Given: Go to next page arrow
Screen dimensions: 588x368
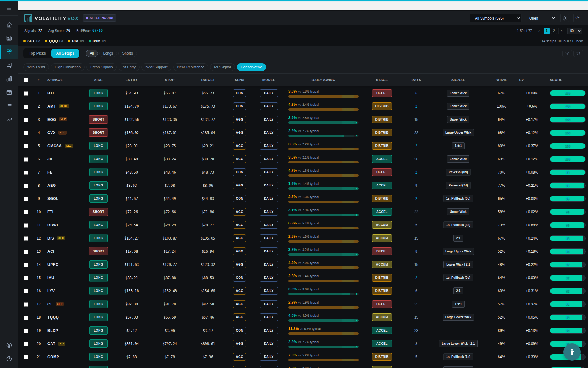Looking at the screenshot, I should (x=561, y=31).
